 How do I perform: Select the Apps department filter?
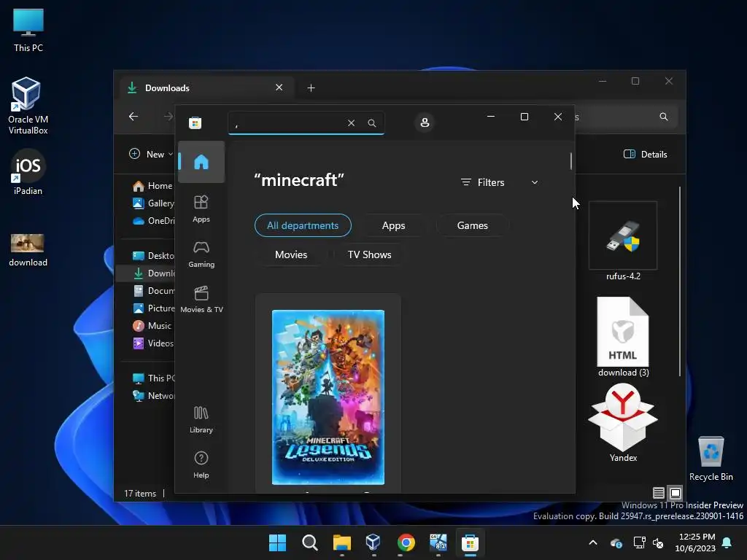coord(393,225)
